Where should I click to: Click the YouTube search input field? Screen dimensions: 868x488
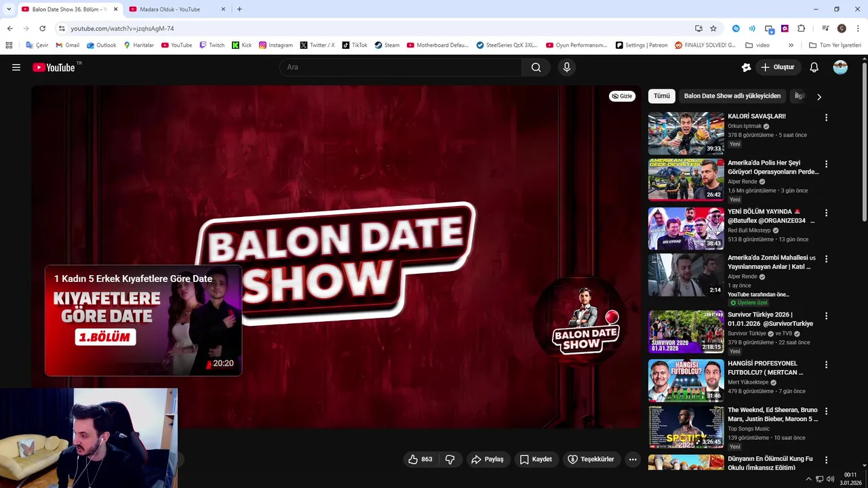point(400,67)
